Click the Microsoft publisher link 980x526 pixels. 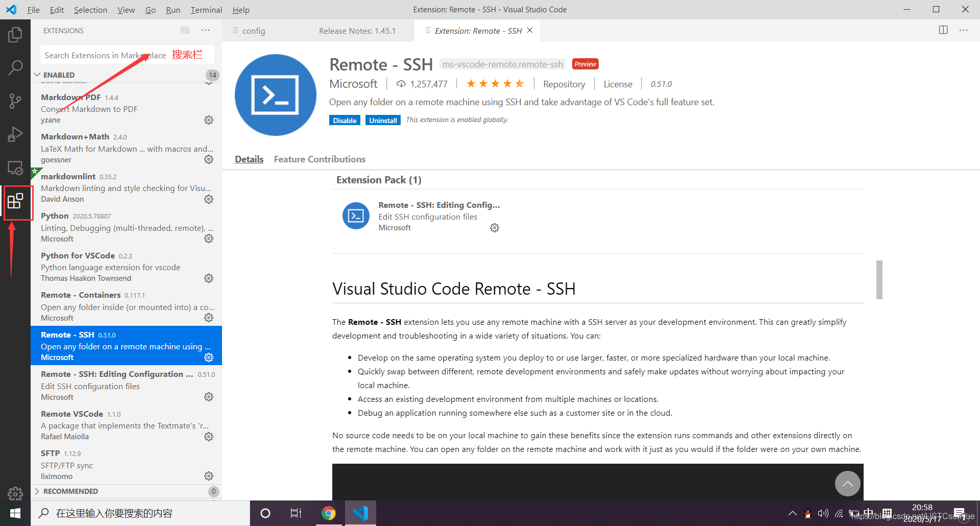click(x=353, y=84)
